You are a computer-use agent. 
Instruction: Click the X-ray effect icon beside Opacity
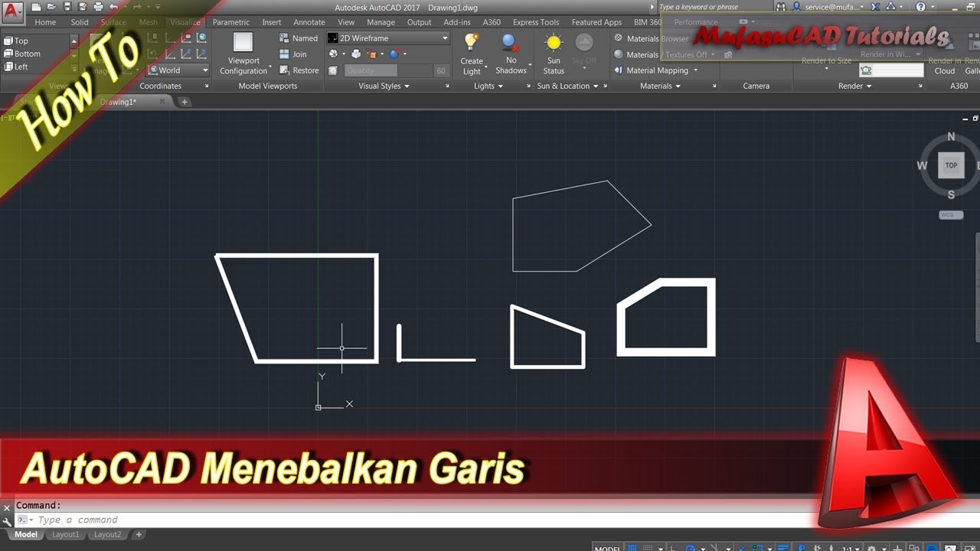333,70
